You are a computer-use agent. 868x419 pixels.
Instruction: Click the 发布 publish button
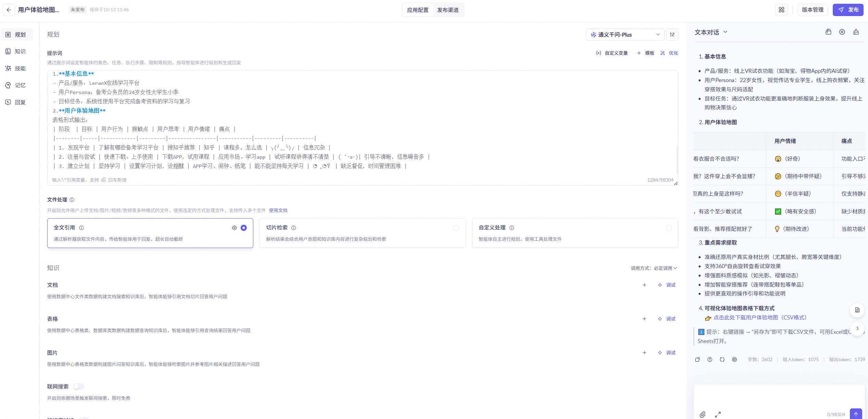848,10
